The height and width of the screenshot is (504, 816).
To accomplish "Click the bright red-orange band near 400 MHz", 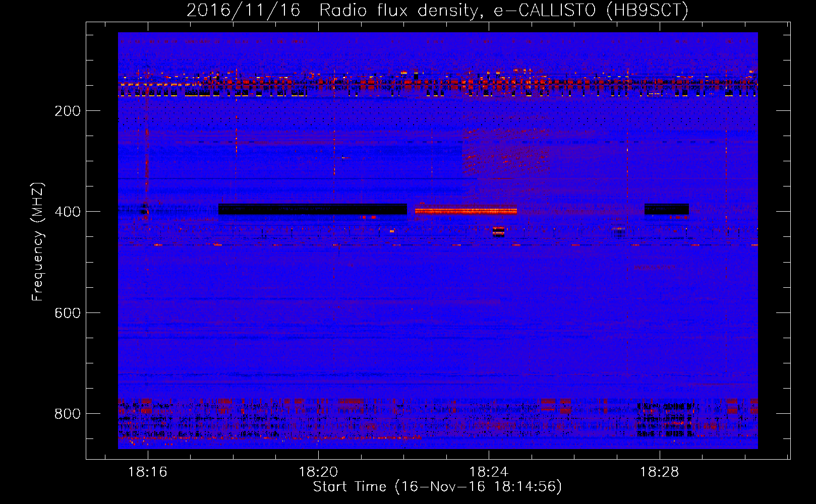I will pyautogui.click(x=466, y=211).
